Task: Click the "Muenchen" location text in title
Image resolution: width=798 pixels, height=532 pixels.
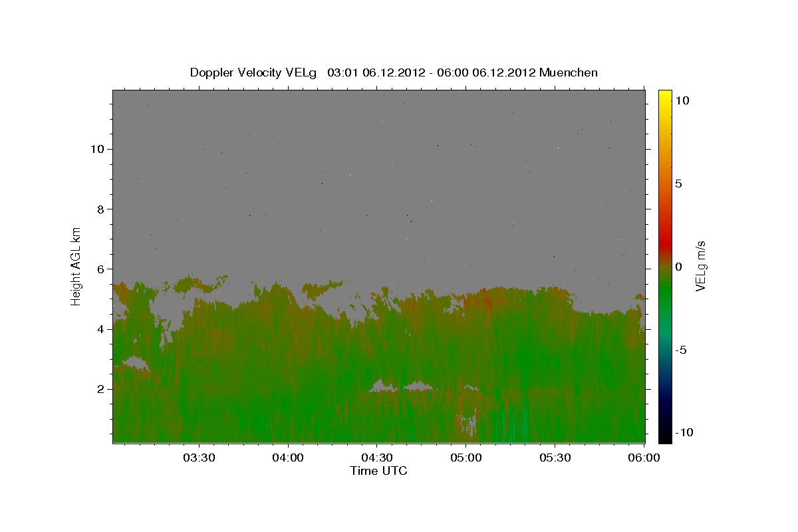Action: 569,72
